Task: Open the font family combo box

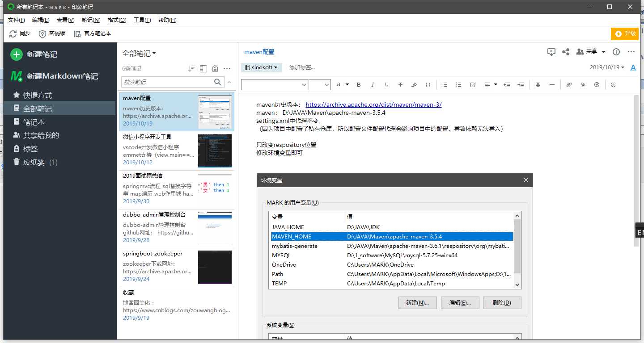Action: (275, 84)
